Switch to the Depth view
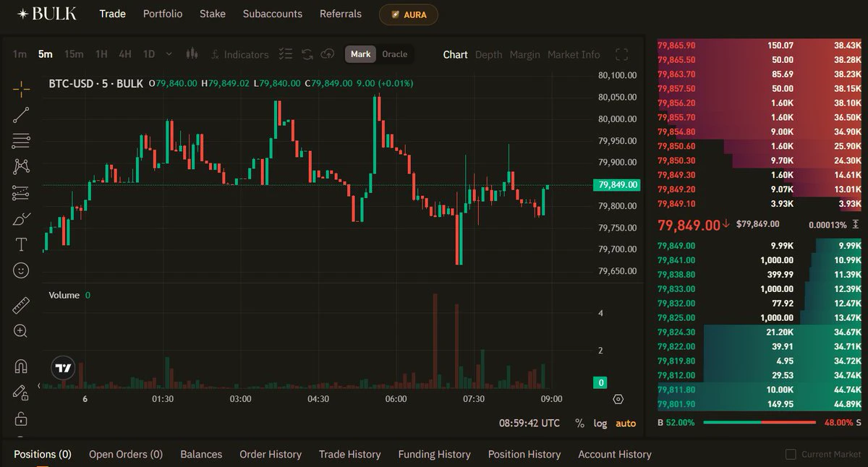 tap(488, 54)
